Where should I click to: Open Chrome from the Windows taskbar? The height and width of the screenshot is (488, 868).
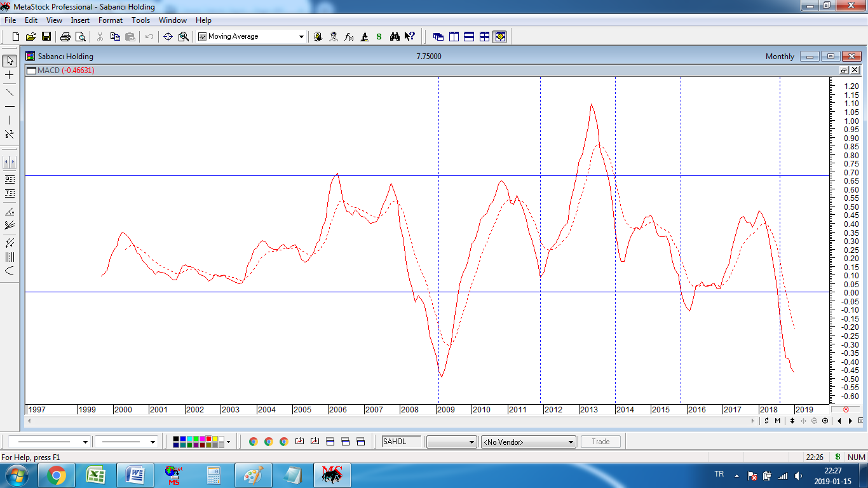pyautogui.click(x=57, y=475)
